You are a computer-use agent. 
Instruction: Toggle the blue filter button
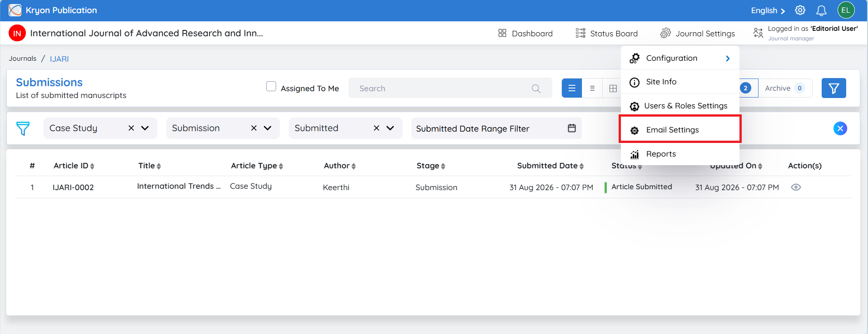click(x=833, y=88)
